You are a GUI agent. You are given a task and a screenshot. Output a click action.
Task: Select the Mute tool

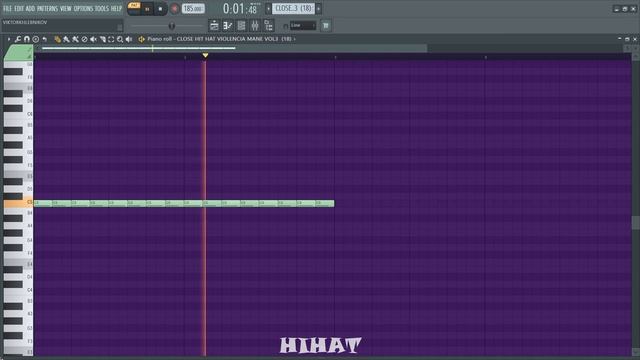click(93, 39)
